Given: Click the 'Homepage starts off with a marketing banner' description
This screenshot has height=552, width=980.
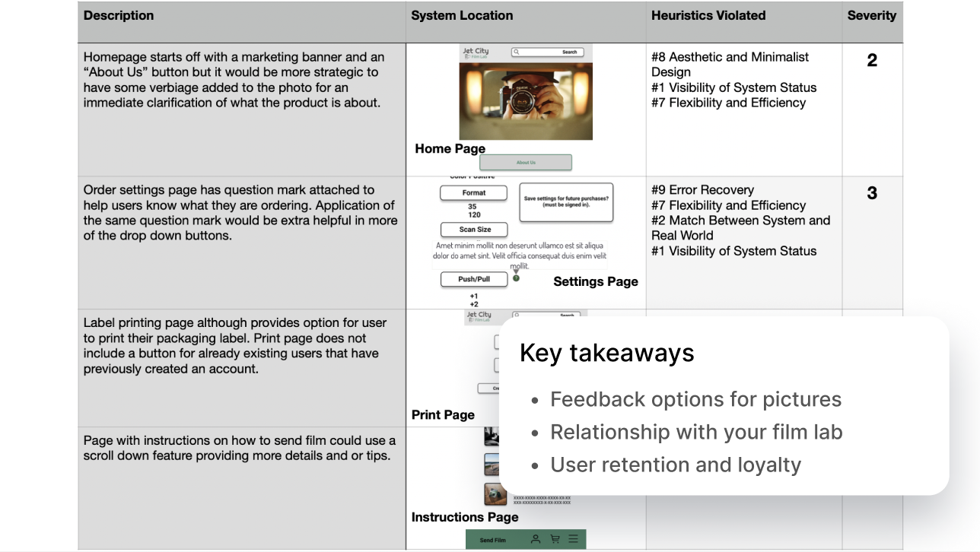Looking at the screenshot, I should point(235,80).
